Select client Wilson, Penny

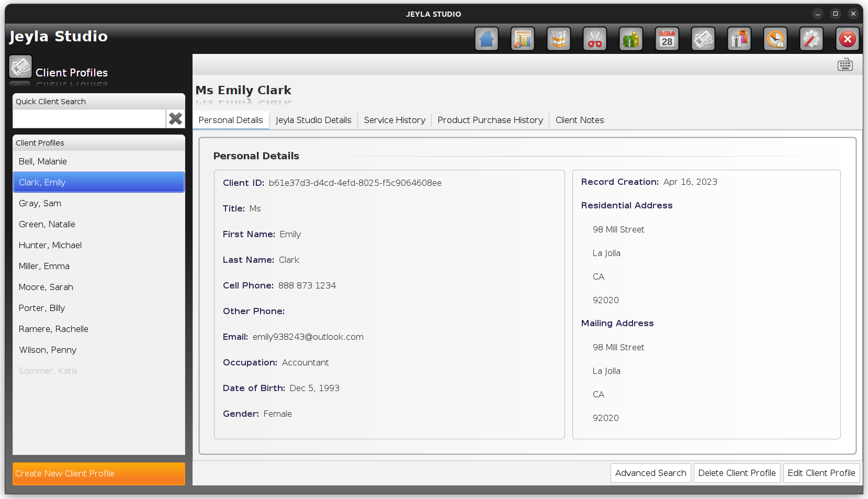99,350
